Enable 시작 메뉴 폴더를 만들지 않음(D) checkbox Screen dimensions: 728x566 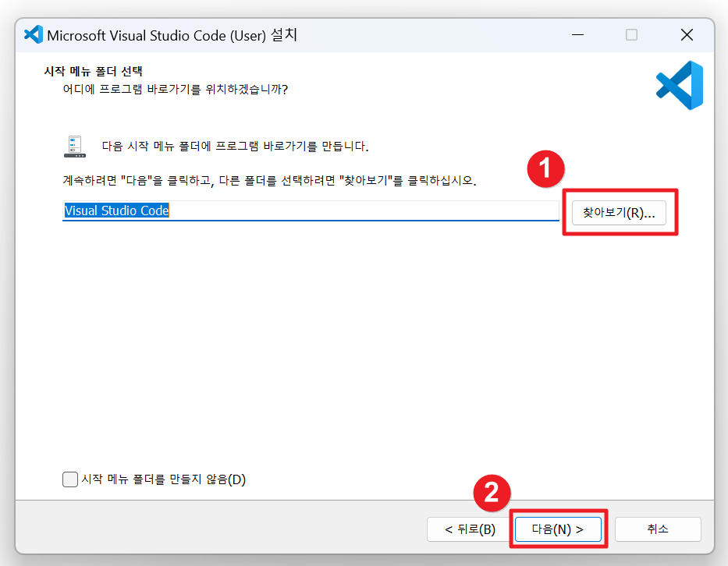70,479
